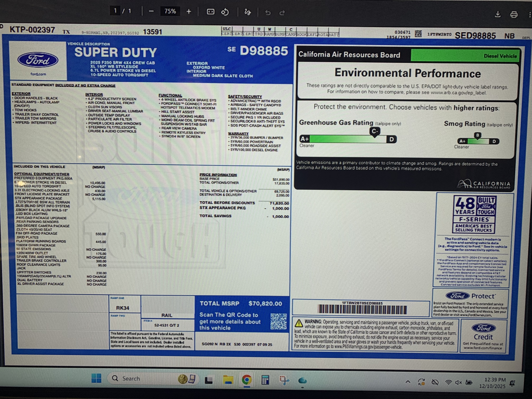Click the TOTAL MSRP $70,820.00 text
This screenshot has width=532, height=399.
pos(241,303)
